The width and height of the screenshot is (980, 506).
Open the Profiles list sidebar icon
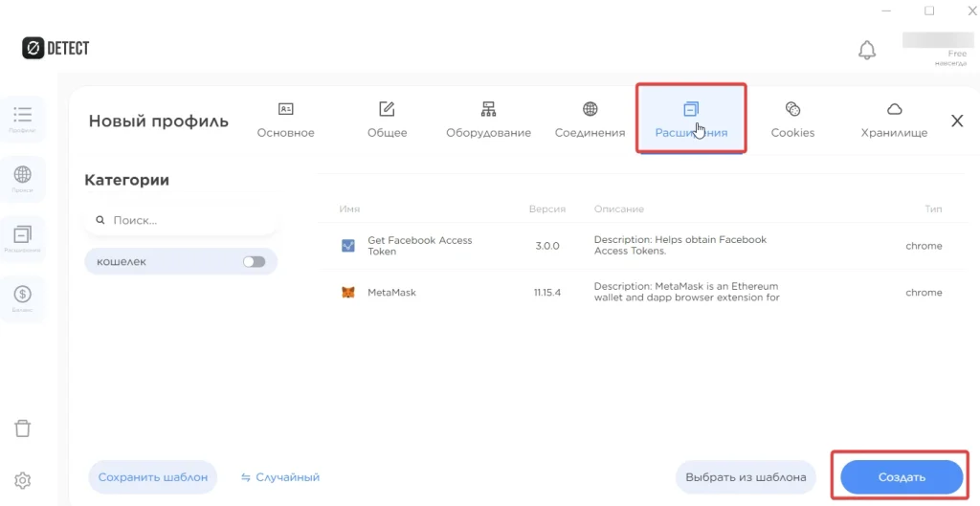pyautogui.click(x=23, y=119)
